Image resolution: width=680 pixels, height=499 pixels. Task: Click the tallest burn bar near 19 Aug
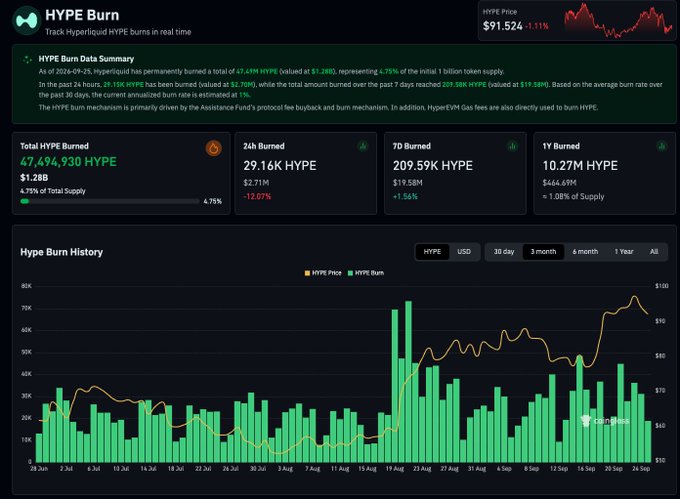pos(408,382)
